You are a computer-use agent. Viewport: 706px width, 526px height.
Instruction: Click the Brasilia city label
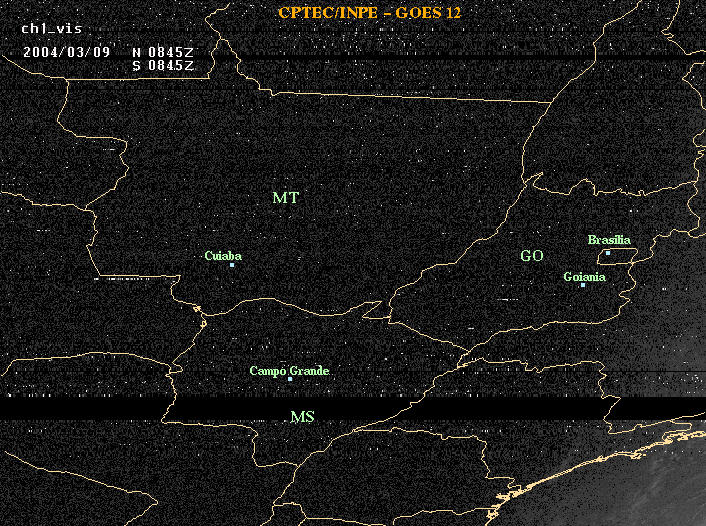click(x=609, y=240)
